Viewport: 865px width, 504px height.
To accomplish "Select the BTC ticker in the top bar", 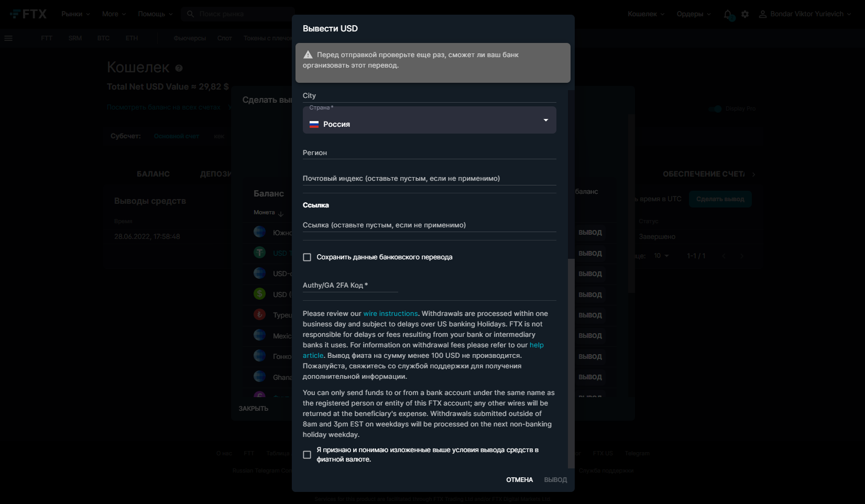I will coord(103,38).
